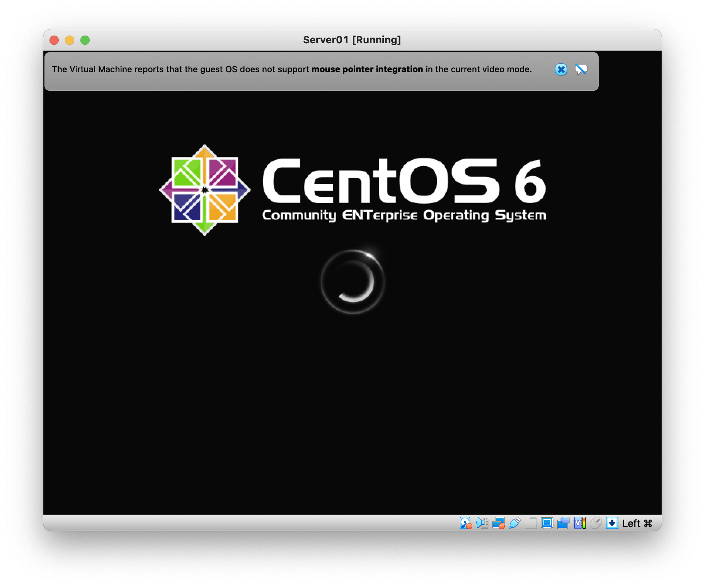Click the mouse integration status icon
This screenshot has width=705, height=588.
coord(596,523)
